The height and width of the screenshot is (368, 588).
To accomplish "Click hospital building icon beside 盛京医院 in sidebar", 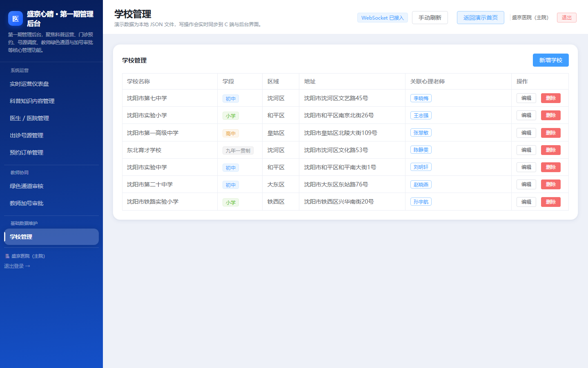I will (7, 256).
